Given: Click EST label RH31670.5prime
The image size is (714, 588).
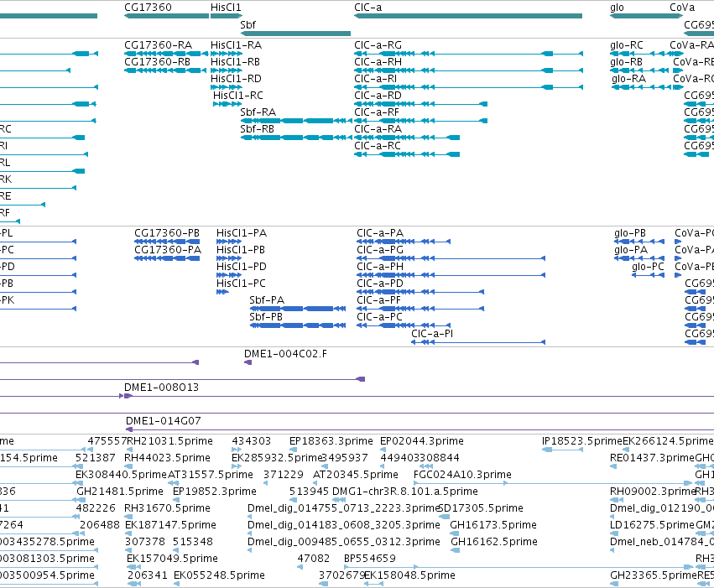Looking at the screenshot, I should tap(167, 509).
